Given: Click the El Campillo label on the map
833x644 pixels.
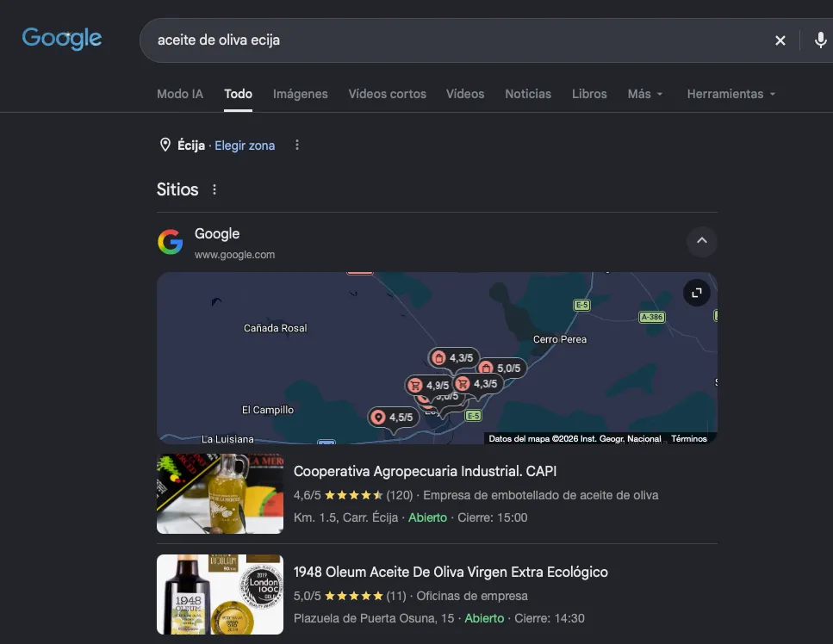Looking at the screenshot, I should tap(268, 410).
